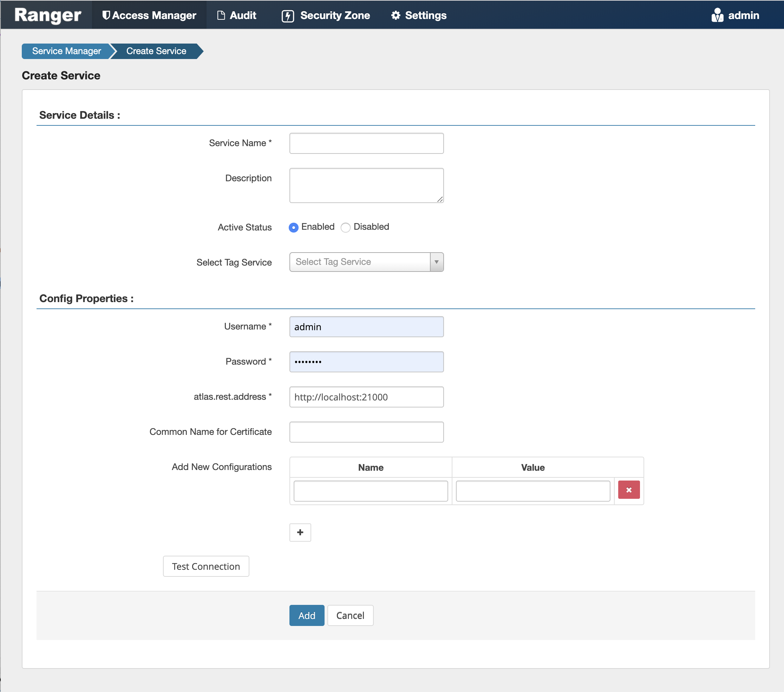This screenshot has width=784, height=692.
Task: Select the Enabled active status radio
Action: [x=293, y=228]
